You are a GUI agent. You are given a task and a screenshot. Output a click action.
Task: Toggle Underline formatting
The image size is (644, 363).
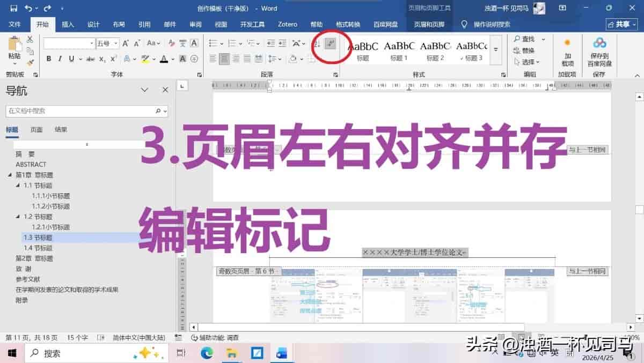pos(70,59)
